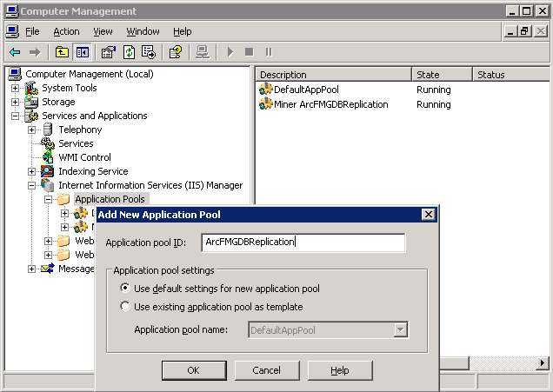Expand the Storage tree node
The height and width of the screenshot is (392, 553).
[15, 102]
